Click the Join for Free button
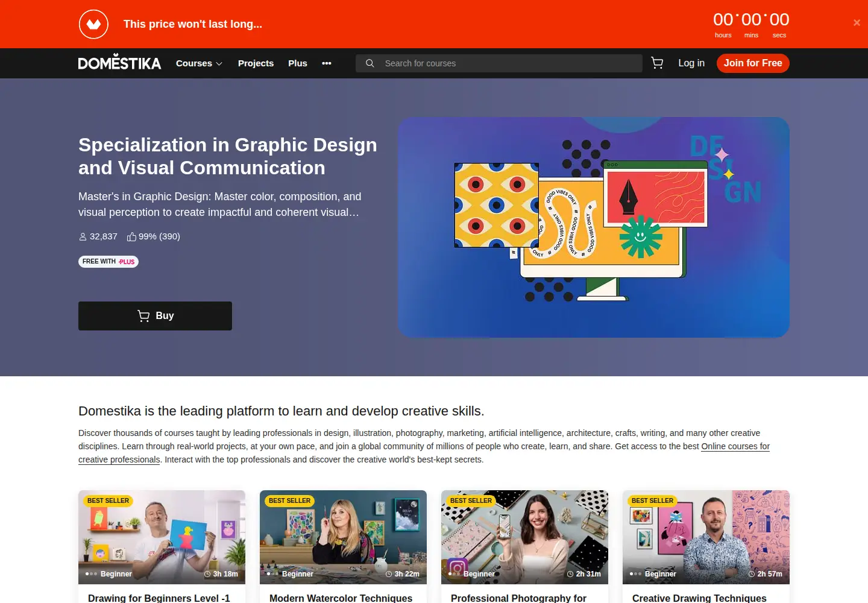Image resolution: width=868 pixels, height=603 pixels. [x=753, y=63]
